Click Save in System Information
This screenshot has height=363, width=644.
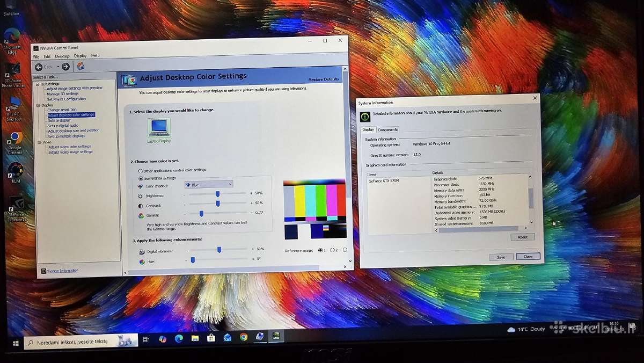501,257
